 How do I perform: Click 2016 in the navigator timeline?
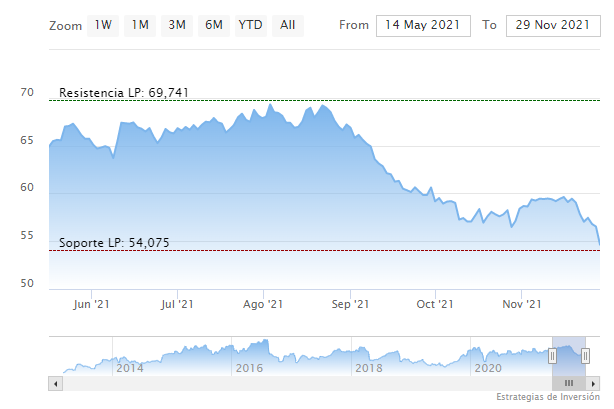click(x=249, y=368)
